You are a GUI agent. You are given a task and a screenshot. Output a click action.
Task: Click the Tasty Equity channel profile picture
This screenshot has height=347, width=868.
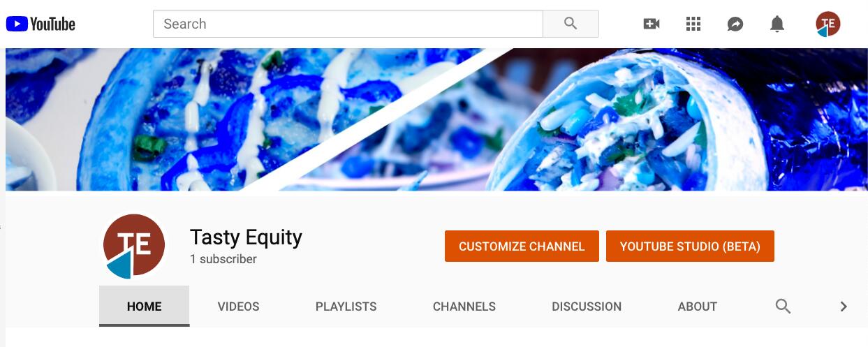(x=134, y=246)
